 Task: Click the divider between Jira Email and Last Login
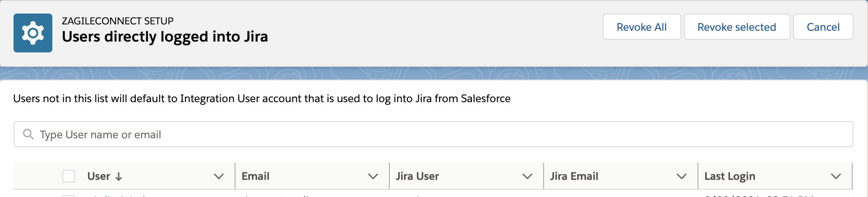(x=698, y=176)
